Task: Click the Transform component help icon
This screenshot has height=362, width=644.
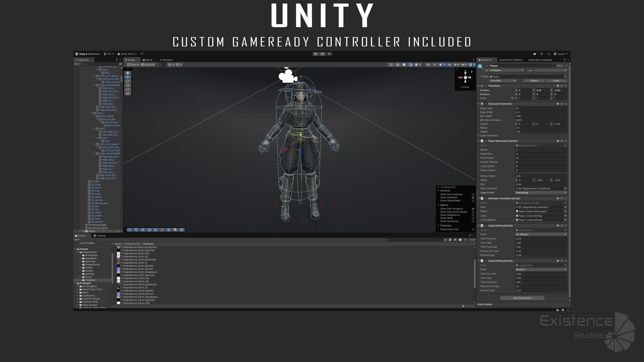Action: [558, 86]
